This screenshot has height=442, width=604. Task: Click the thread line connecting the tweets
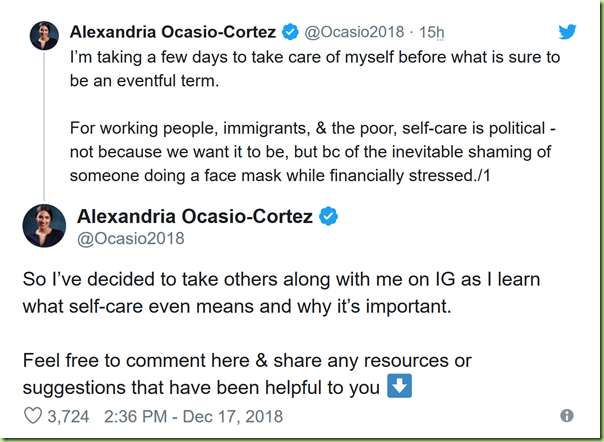coord(44,126)
